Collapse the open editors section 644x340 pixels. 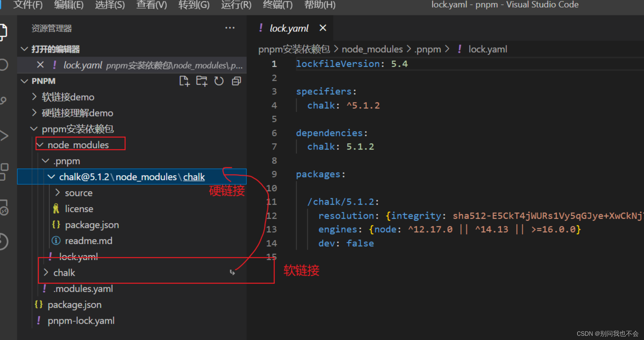pos(24,49)
